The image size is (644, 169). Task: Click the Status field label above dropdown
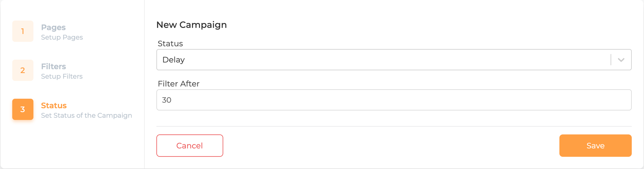pos(170,44)
